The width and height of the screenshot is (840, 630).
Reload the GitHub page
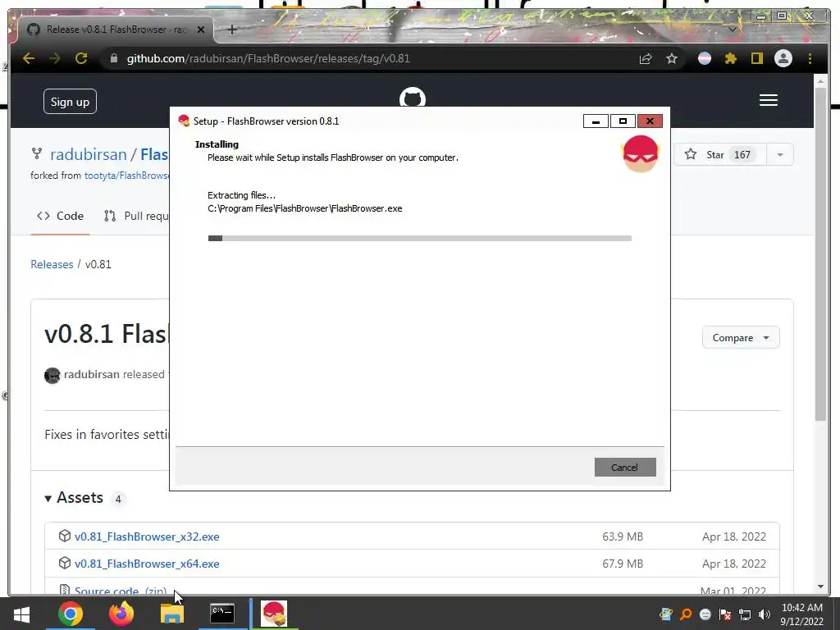click(x=81, y=58)
